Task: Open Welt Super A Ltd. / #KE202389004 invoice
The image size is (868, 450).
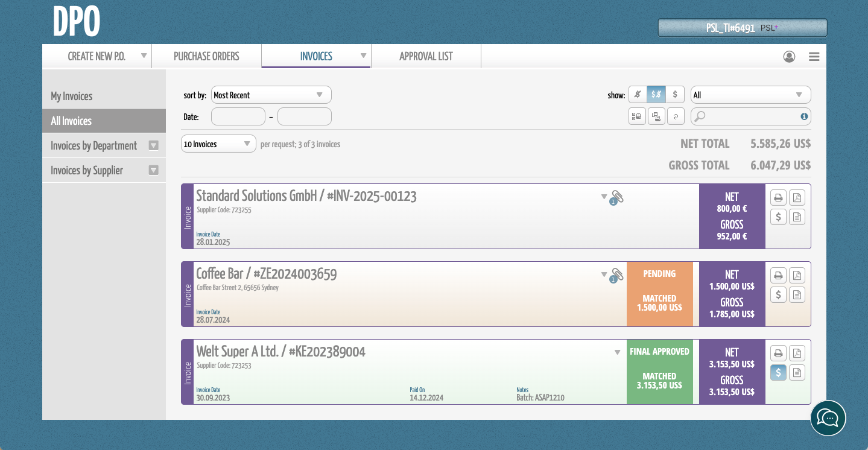Action: (x=280, y=352)
